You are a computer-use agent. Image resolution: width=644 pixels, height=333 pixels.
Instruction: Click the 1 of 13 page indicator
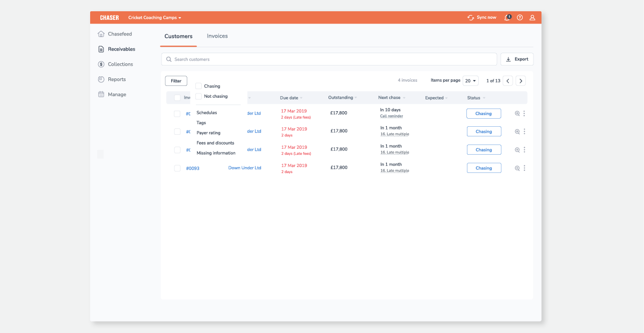(493, 81)
